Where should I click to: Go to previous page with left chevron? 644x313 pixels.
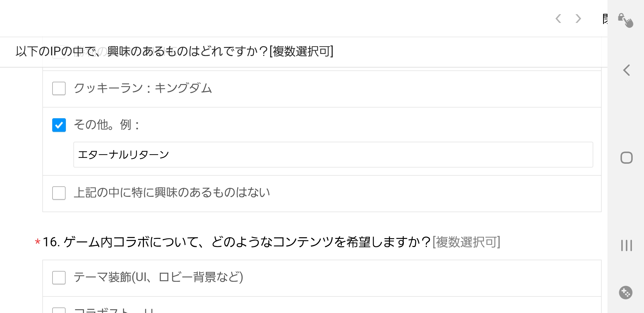[558, 19]
